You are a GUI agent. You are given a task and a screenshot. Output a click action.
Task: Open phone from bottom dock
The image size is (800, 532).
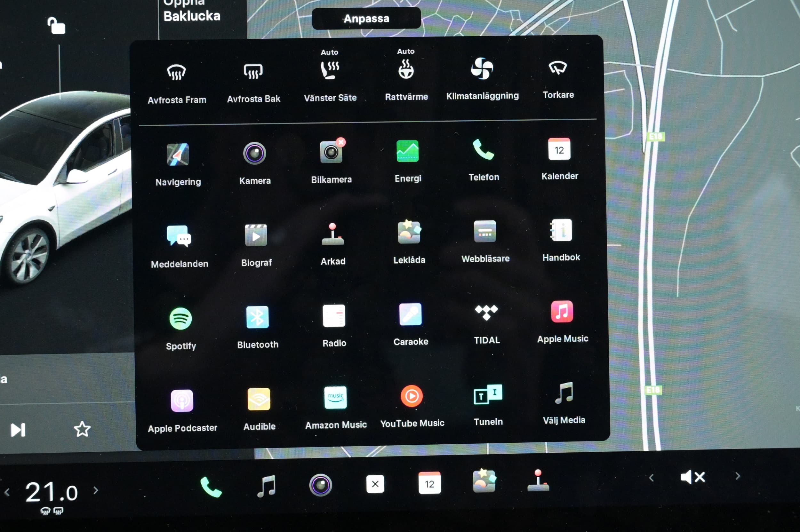click(211, 487)
